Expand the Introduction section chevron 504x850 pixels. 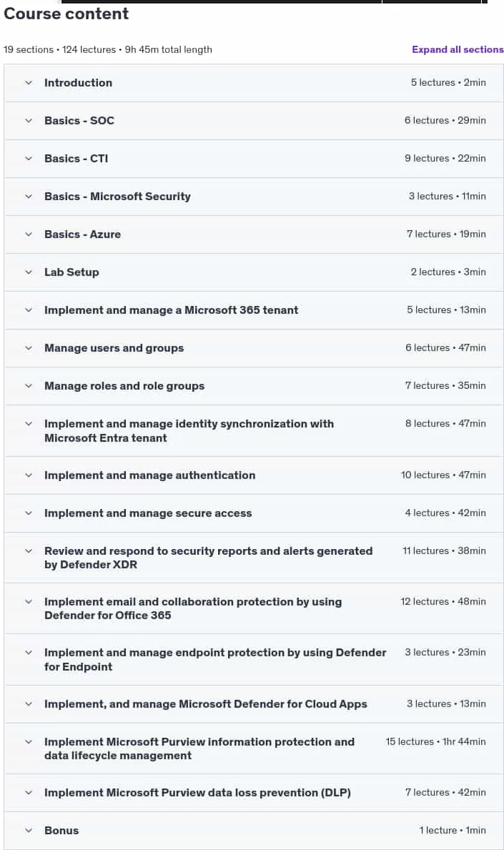point(29,83)
